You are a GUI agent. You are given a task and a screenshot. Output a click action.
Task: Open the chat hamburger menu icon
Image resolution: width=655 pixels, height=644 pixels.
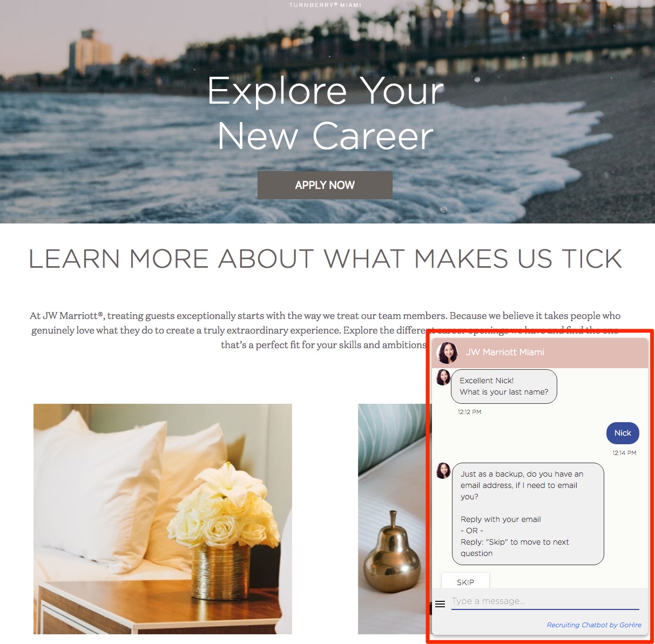[440, 604]
